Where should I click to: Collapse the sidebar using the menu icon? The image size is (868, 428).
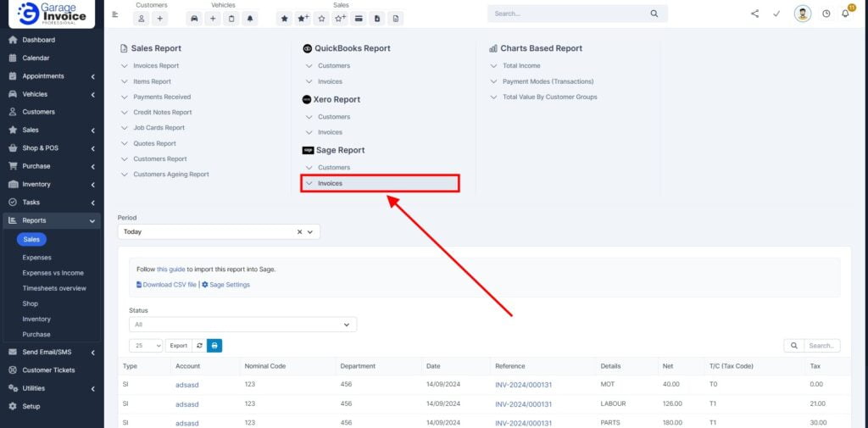tap(115, 14)
